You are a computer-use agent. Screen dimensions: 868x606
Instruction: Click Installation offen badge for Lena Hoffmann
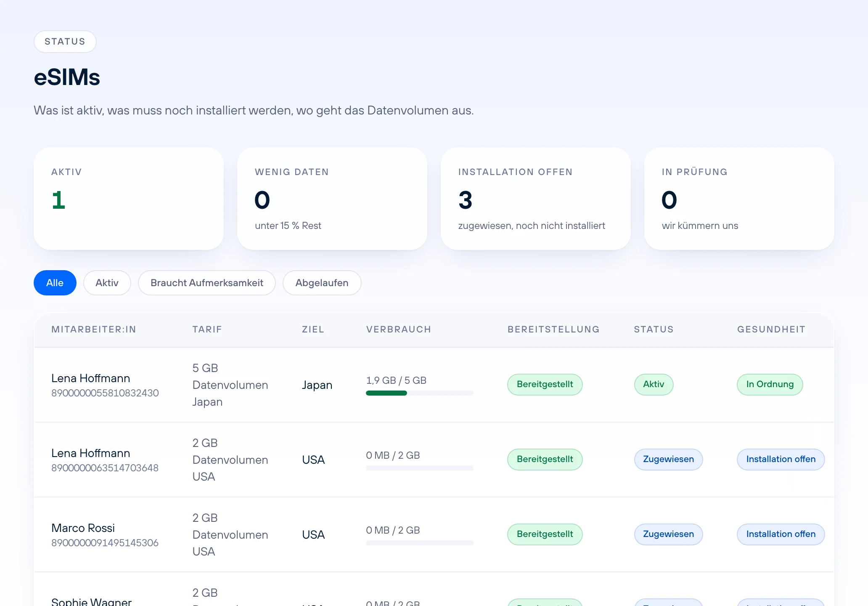[781, 460]
